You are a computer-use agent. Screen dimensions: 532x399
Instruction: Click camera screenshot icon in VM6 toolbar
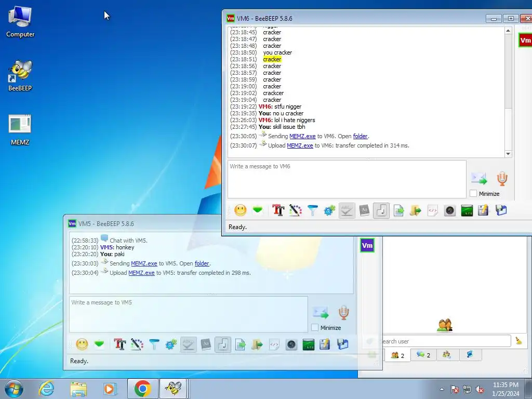[x=450, y=211]
